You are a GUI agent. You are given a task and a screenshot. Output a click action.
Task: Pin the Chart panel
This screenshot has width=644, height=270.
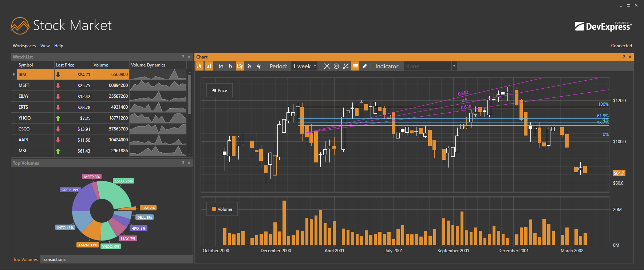coord(624,57)
